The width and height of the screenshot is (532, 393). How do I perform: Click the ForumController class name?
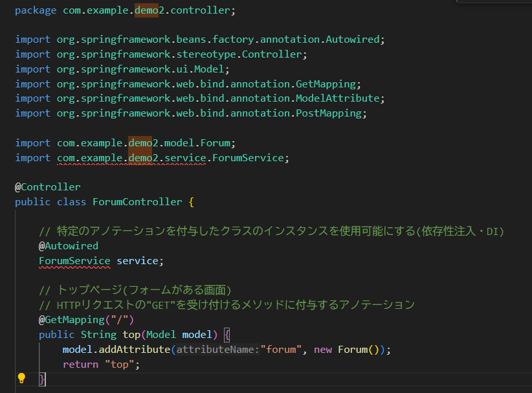click(x=137, y=202)
